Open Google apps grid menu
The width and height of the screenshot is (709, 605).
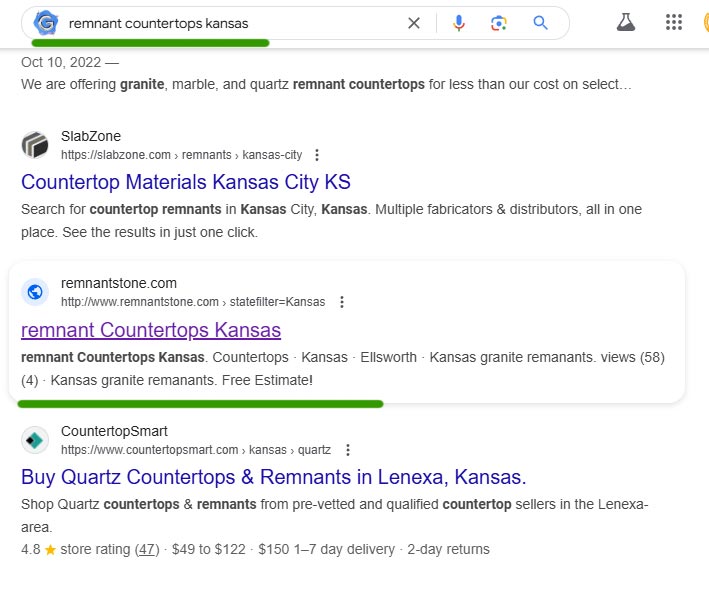(x=674, y=22)
